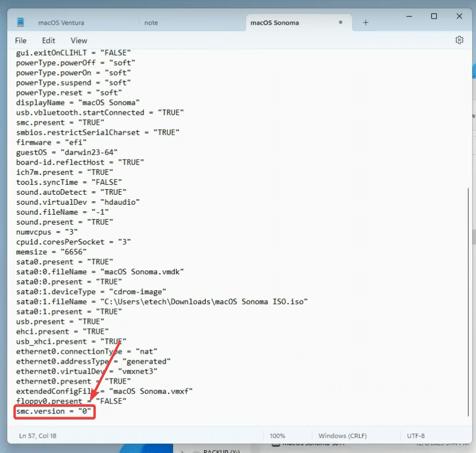
Task: Click the vertical scrollbar thumb
Action: tap(468, 302)
